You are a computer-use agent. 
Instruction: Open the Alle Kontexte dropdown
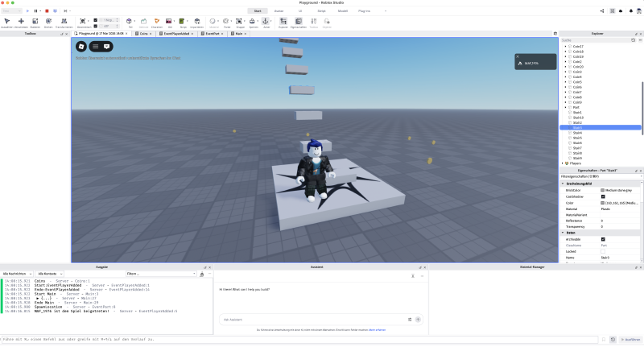pyautogui.click(x=49, y=274)
